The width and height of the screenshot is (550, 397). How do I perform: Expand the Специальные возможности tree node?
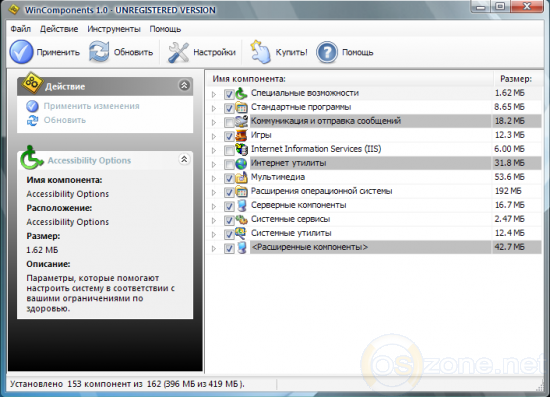[x=214, y=94]
